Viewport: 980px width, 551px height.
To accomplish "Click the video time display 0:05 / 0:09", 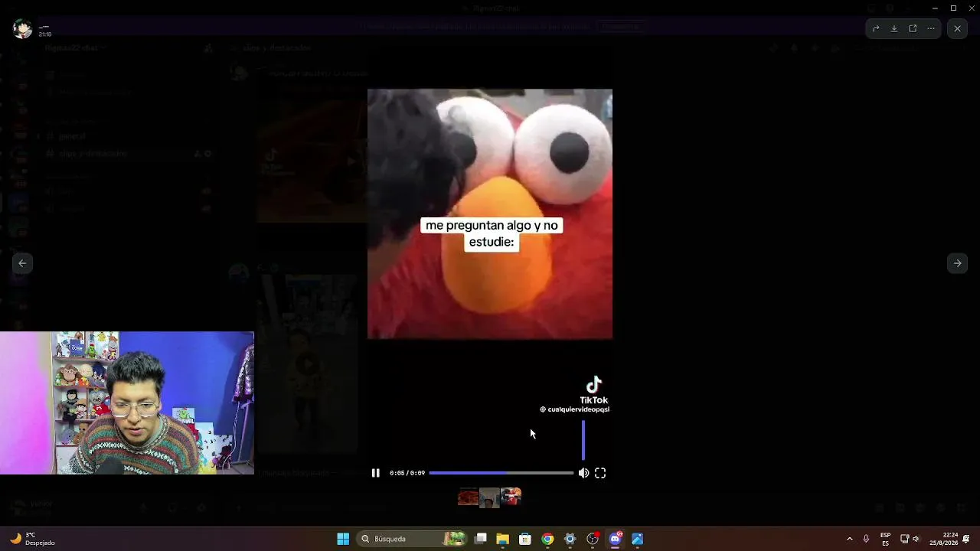I will click(x=407, y=473).
